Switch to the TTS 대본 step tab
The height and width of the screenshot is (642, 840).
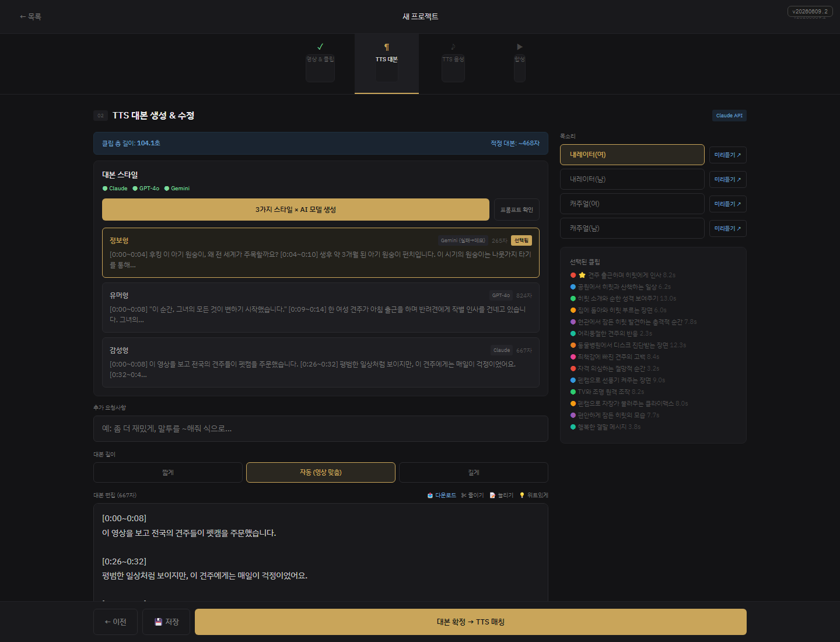(387, 64)
